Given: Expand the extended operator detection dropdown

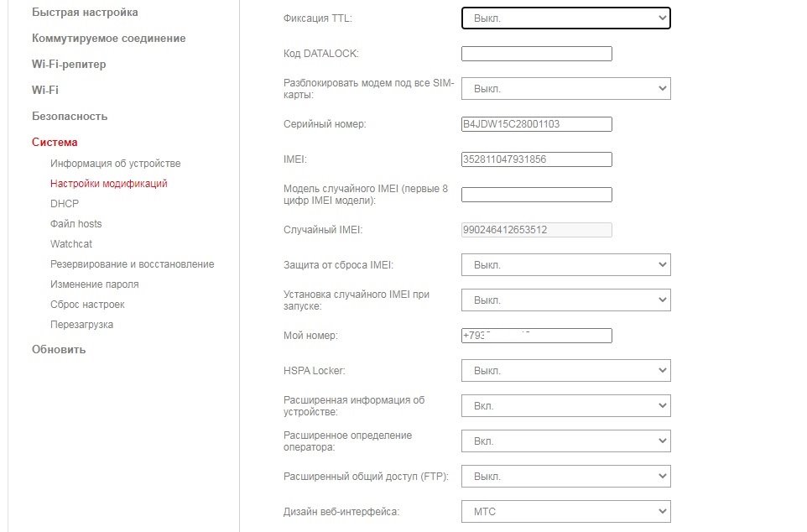Looking at the screenshot, I should (565, 441).
